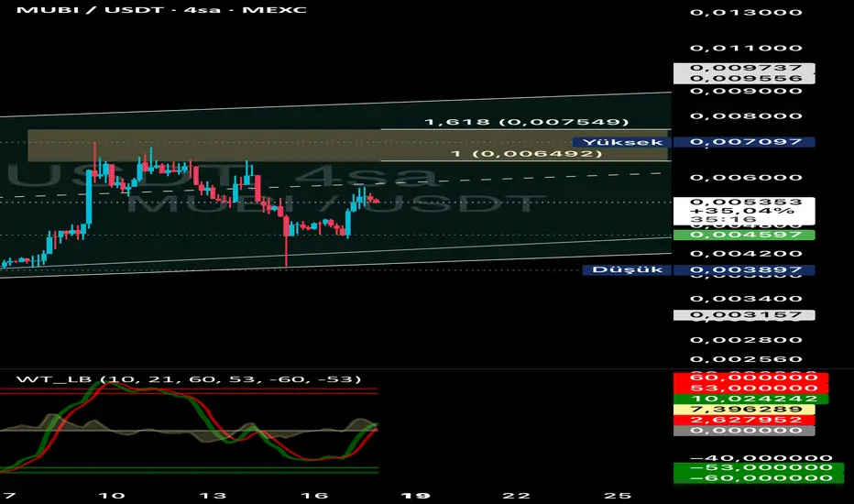Click the 0,008000 price axis value
This screenshot has width=854, height=504.
(746, 116)
